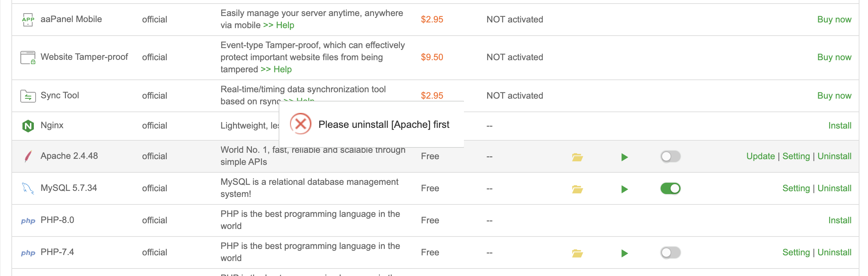The width and height of the screenshot is (868, 276).
Task: Install PHP-8.0
Action: [839, 220]
